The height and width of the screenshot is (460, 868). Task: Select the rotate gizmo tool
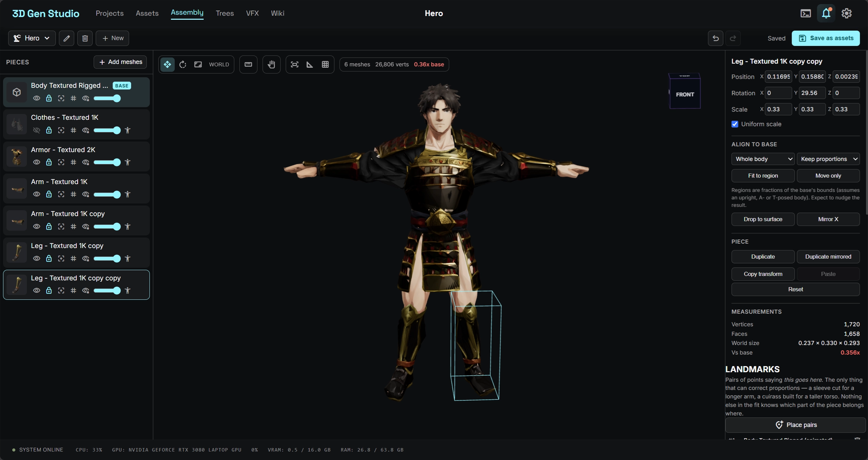pyautogui.click(x=183, y=64)
